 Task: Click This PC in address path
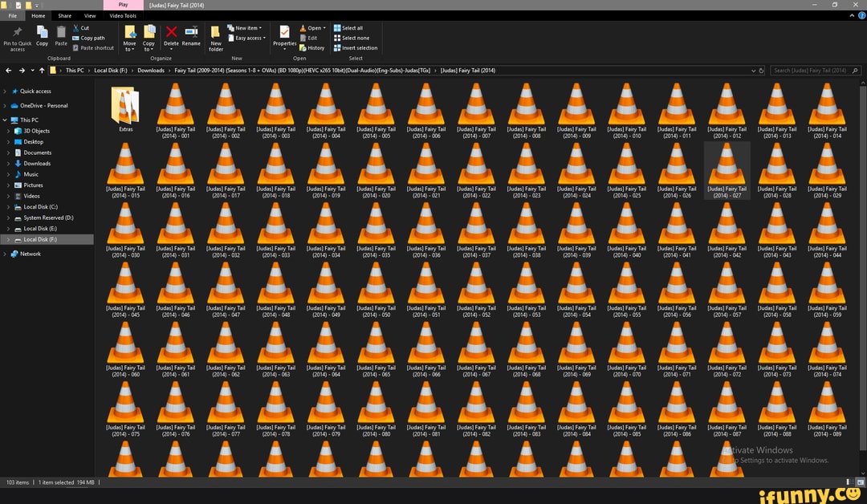tap(75, 71)
